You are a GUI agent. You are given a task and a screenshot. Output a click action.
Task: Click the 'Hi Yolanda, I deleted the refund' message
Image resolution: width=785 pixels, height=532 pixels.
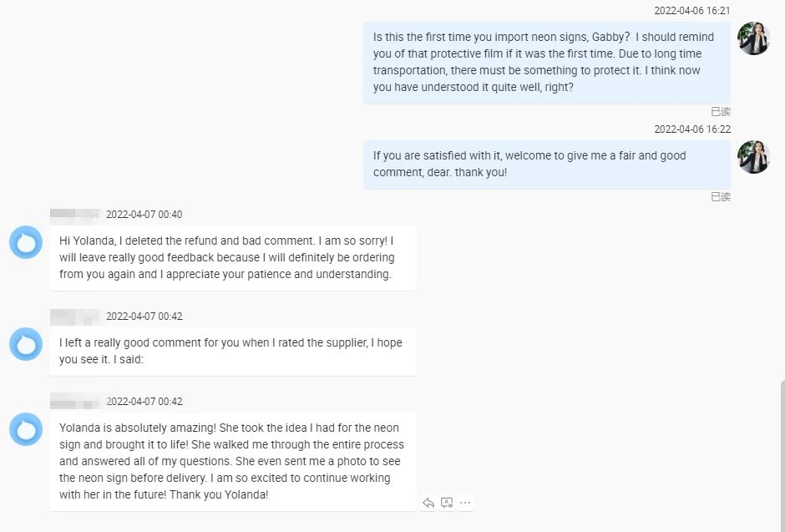[232, 257]
